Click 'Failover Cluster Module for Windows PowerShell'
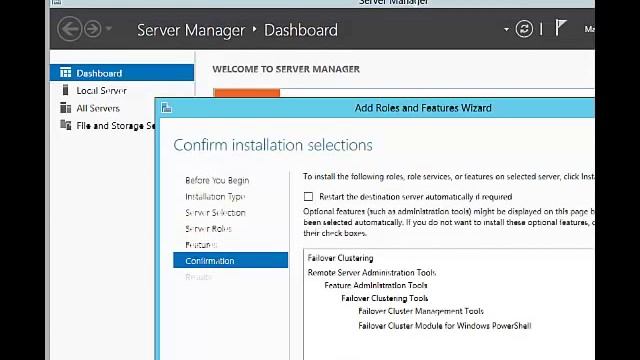640x360 pixels. click(444, 326)
